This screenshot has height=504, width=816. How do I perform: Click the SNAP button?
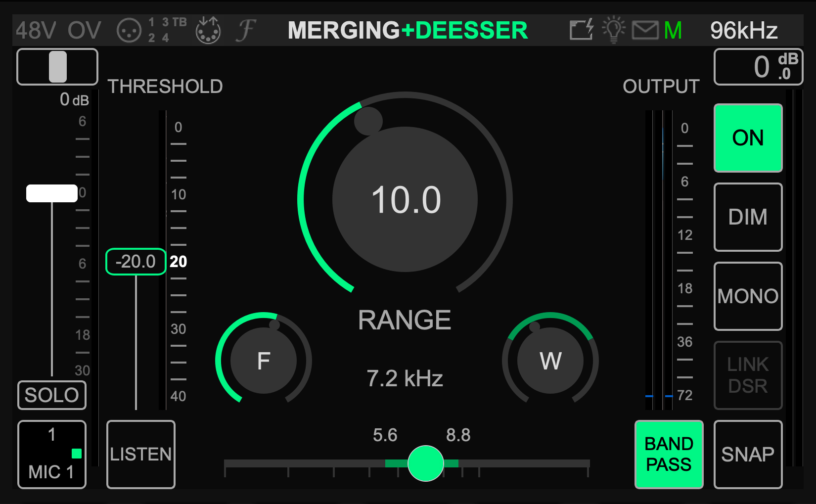click(748, 454)
